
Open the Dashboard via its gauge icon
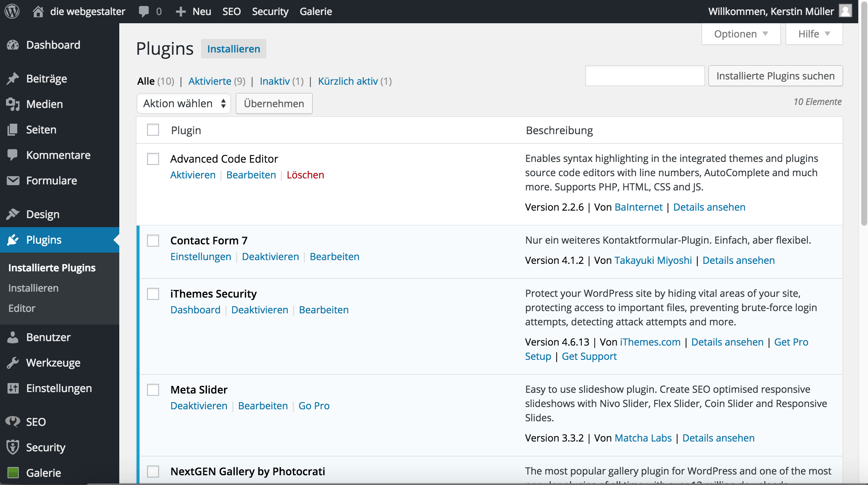click(13, 45)
